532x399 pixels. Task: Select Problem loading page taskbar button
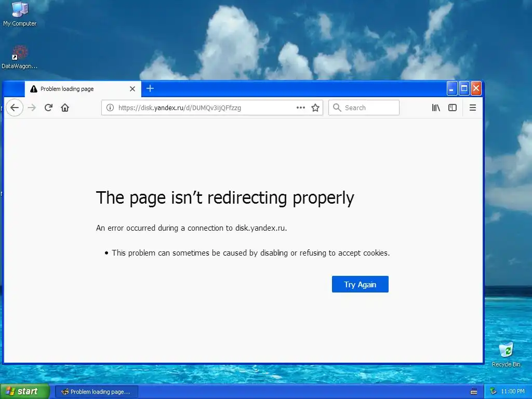[96, 392]
